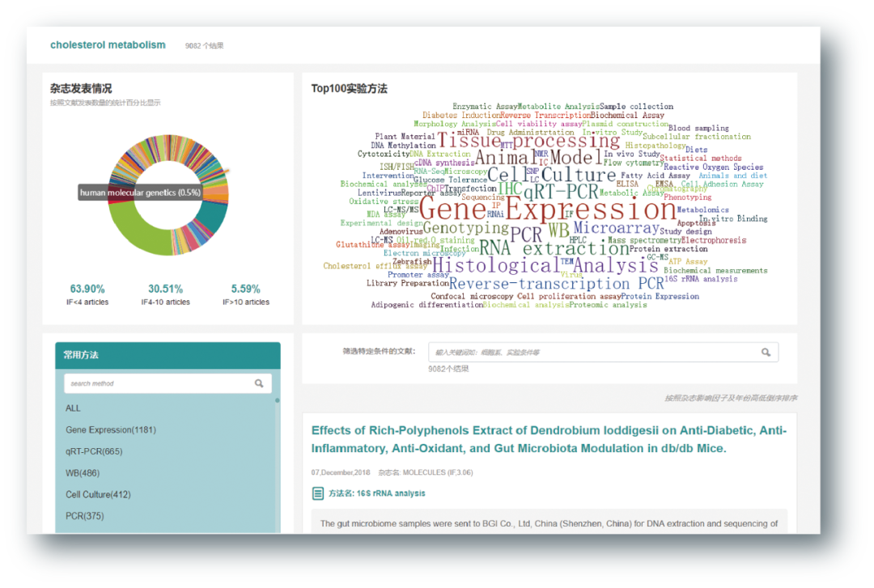
Task: Pick WB(486) in the methods list
Action: [83, 473]
